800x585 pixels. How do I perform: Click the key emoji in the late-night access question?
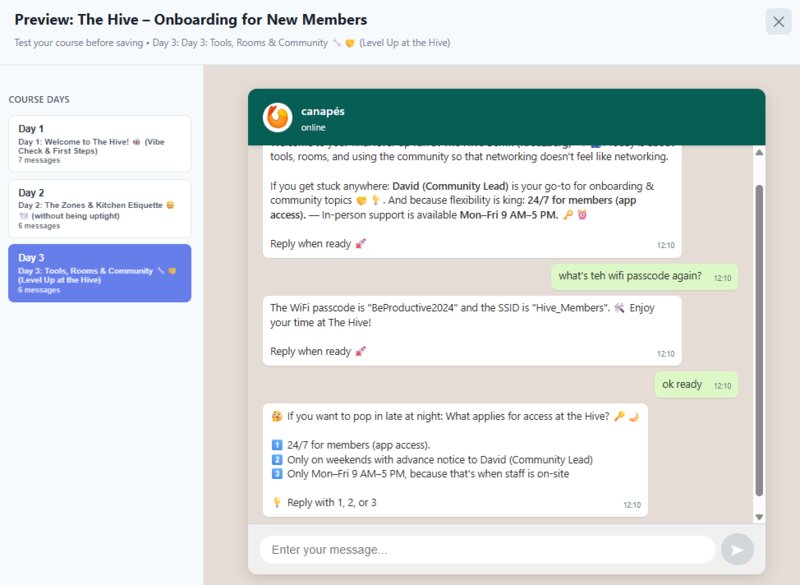tap(618, 417)
